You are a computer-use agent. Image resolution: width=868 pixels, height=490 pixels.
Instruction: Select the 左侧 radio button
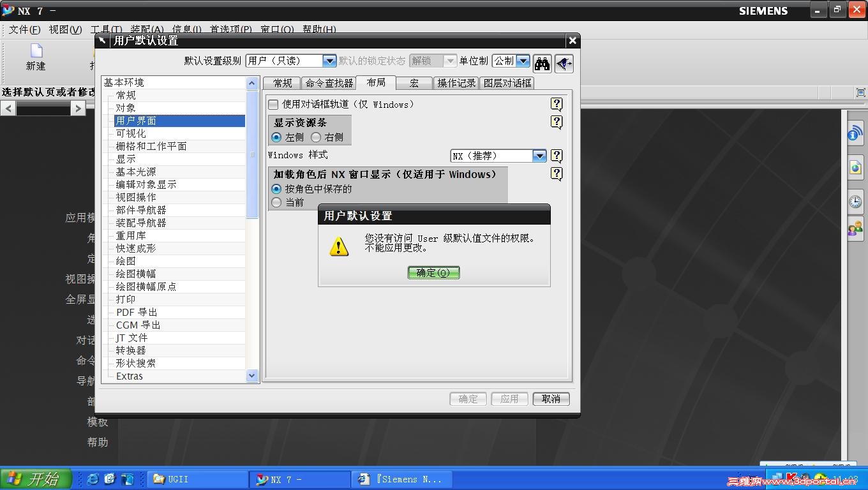click(x=276, y=137)
